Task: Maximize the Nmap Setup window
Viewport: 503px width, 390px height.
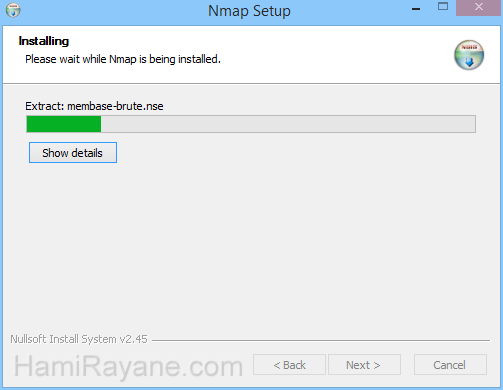Action: [443, 7]
